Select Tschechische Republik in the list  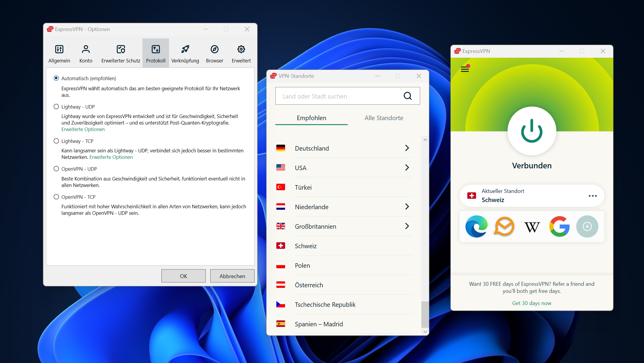click(344, 304)
